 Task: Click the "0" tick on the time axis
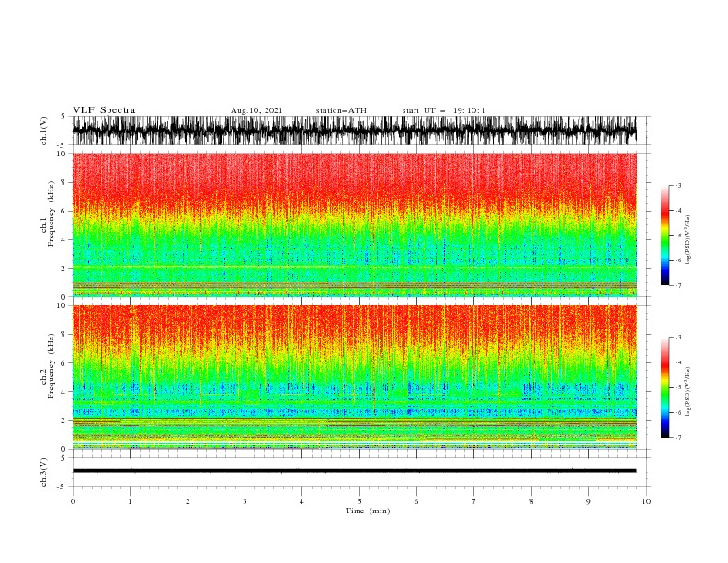(x=73, y=501)
